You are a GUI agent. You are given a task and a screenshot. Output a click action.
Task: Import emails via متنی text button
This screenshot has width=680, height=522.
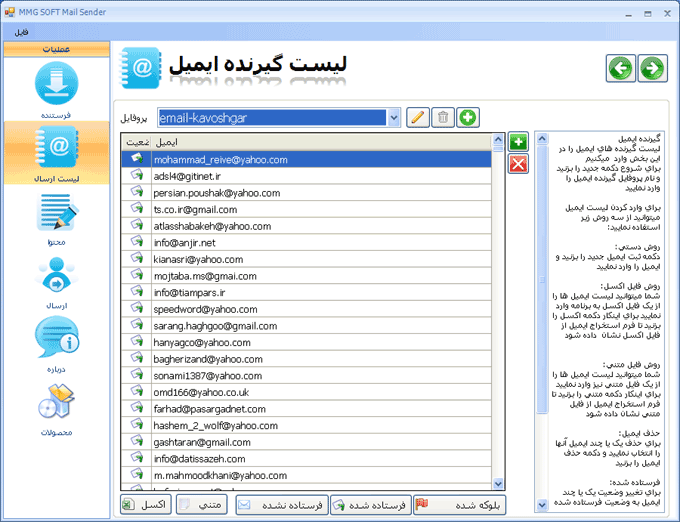click(202, 505)
